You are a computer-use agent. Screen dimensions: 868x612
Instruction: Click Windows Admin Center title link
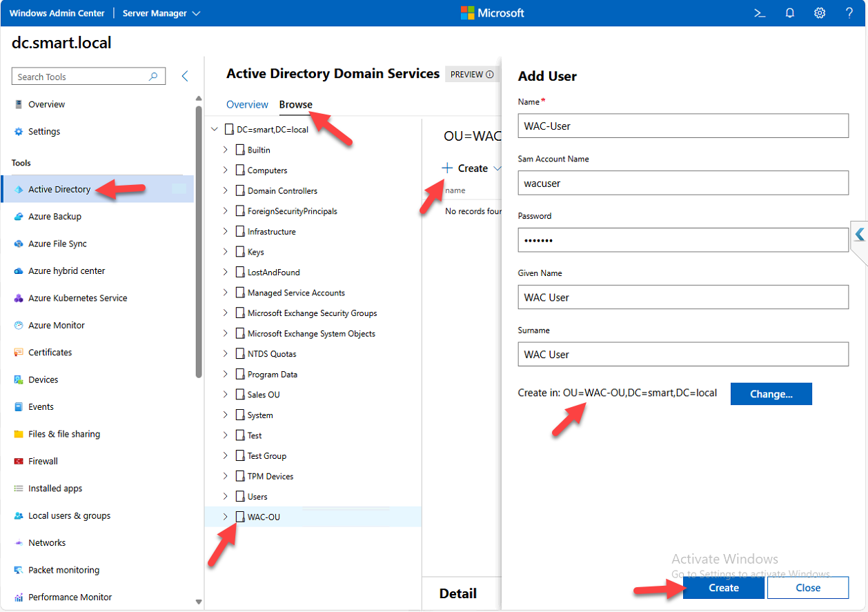click(57, 13)
